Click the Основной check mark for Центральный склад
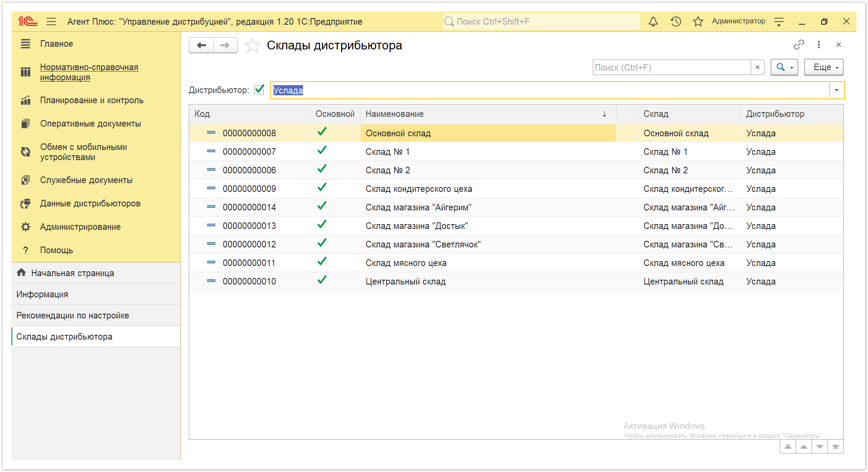This screenshot has height=472, width=868. (322, 280)
